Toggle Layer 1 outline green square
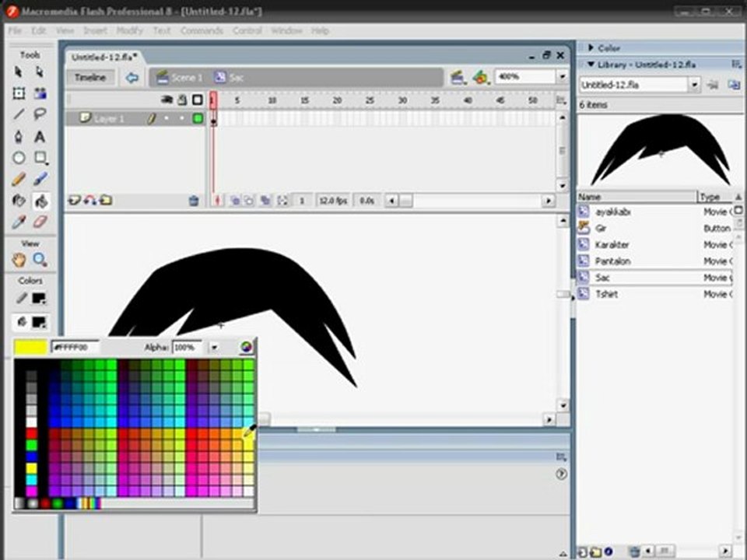This screenshot has height=560, width=747. pyautogui.click(x=198, y=119)
